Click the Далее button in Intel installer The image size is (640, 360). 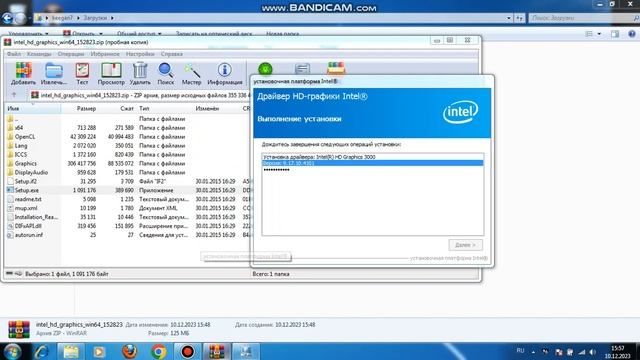pyautogui.click(x=465, y=245)
